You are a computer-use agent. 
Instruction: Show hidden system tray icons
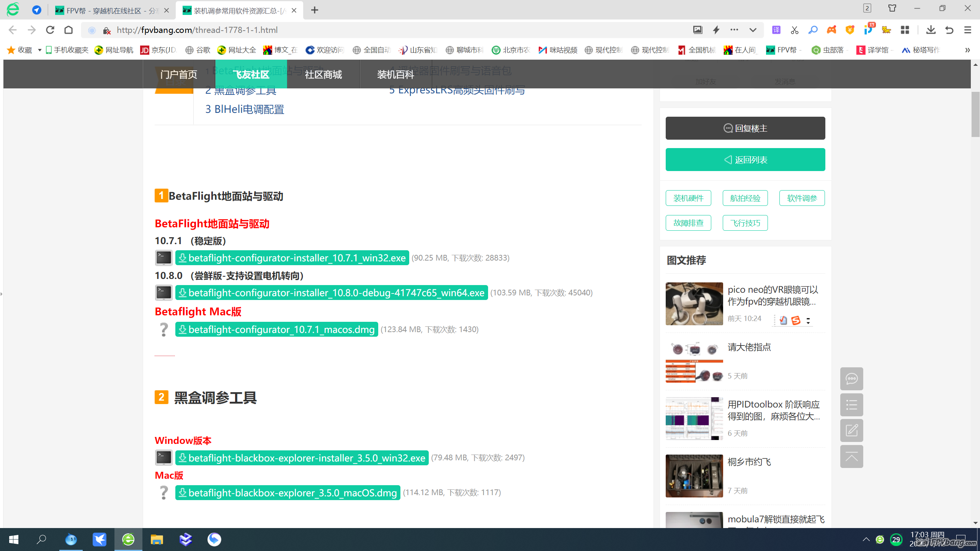866,540
